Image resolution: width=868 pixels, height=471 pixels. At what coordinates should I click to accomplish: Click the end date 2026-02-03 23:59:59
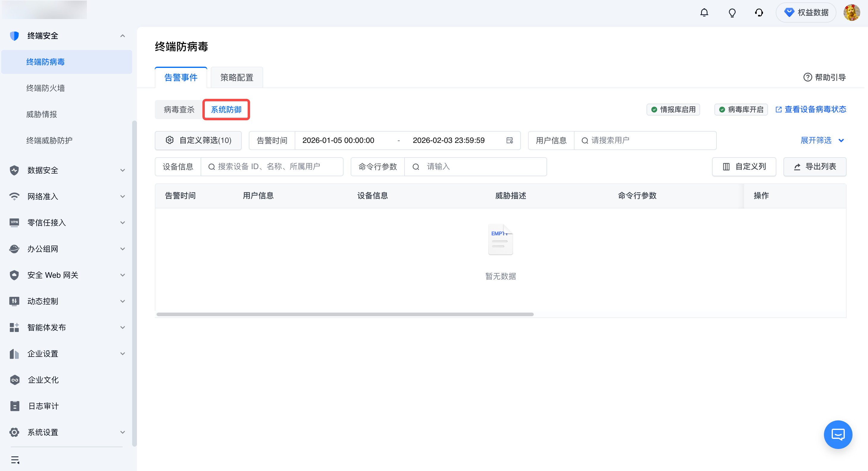[449, 140]
